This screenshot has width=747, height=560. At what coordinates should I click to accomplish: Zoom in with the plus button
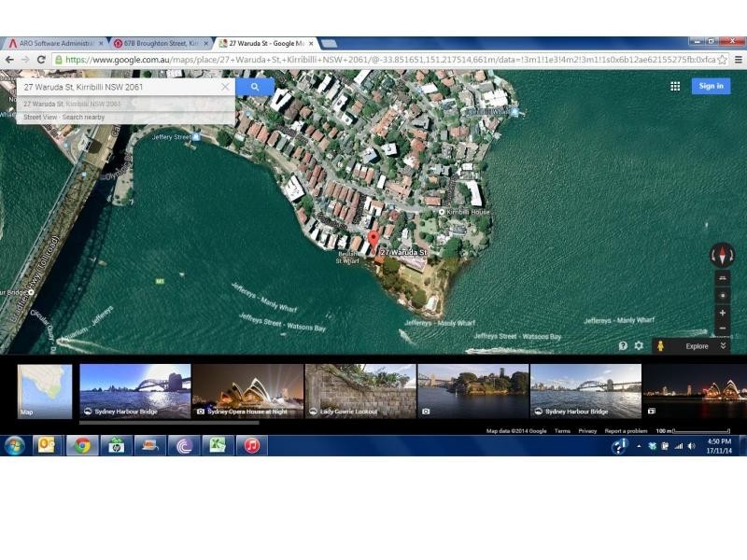pos(723,313)
